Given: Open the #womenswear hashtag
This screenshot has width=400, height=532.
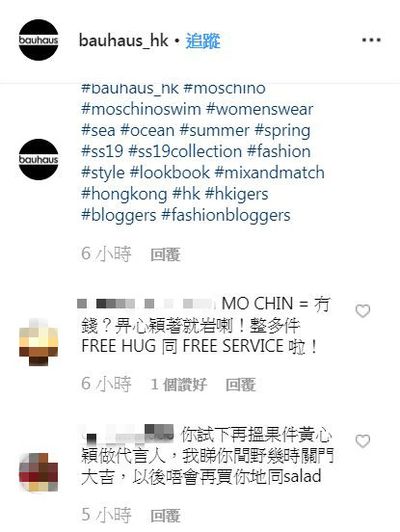Looking at the screenshot, I should (x=260, y=109).
